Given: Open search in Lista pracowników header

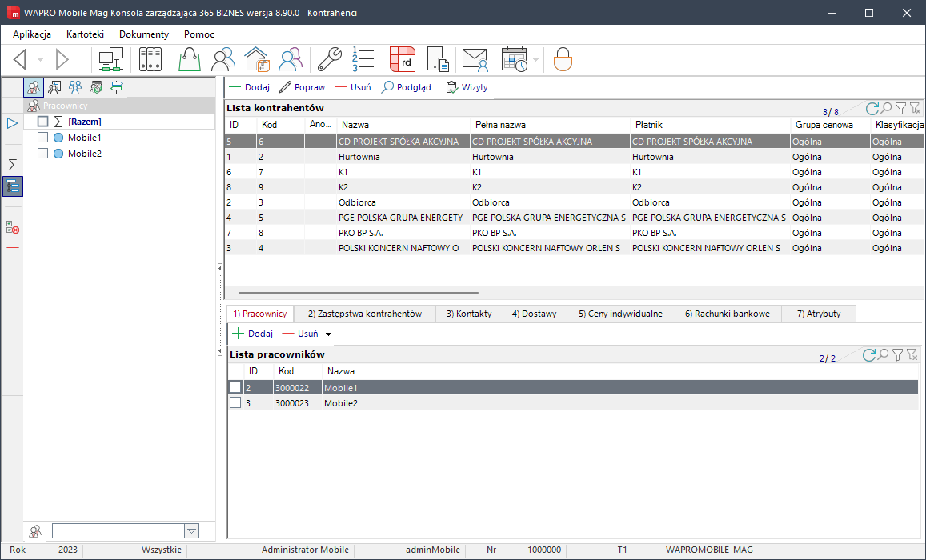Looking at the screenshot, I should click(x=883, y=354).
